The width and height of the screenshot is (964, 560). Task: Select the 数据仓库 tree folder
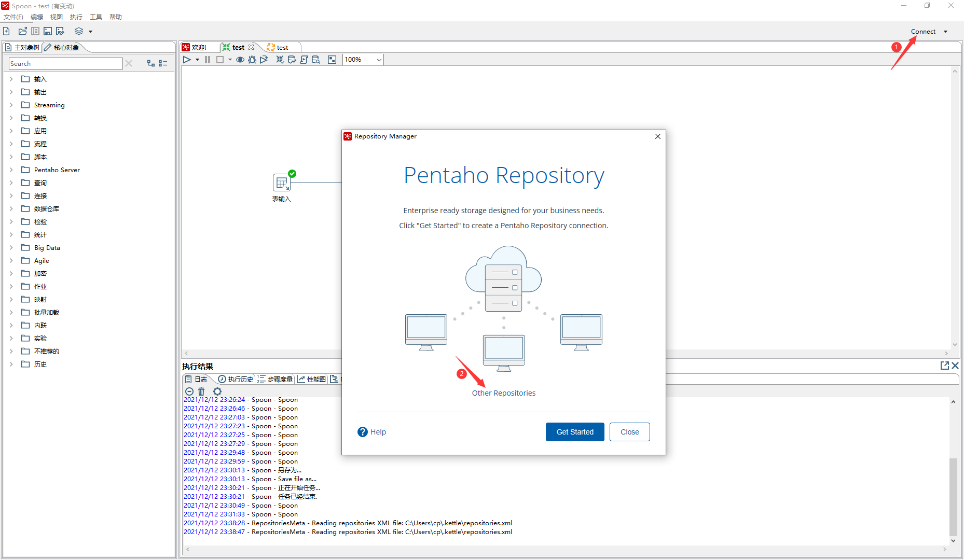point(40,208)
